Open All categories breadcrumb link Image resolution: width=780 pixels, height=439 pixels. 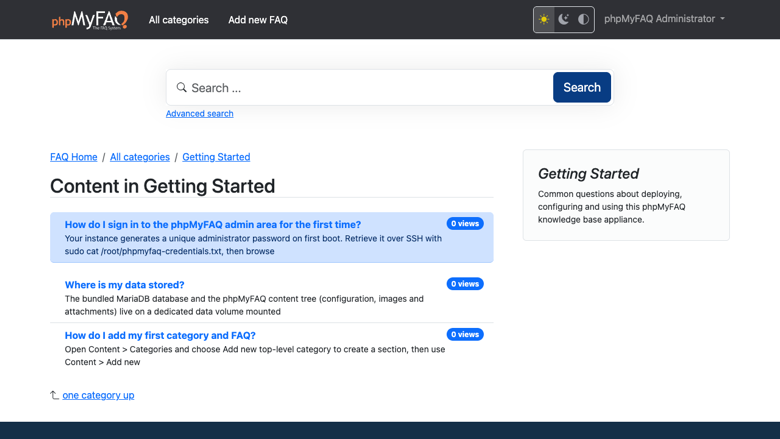(x=140, y=157)
